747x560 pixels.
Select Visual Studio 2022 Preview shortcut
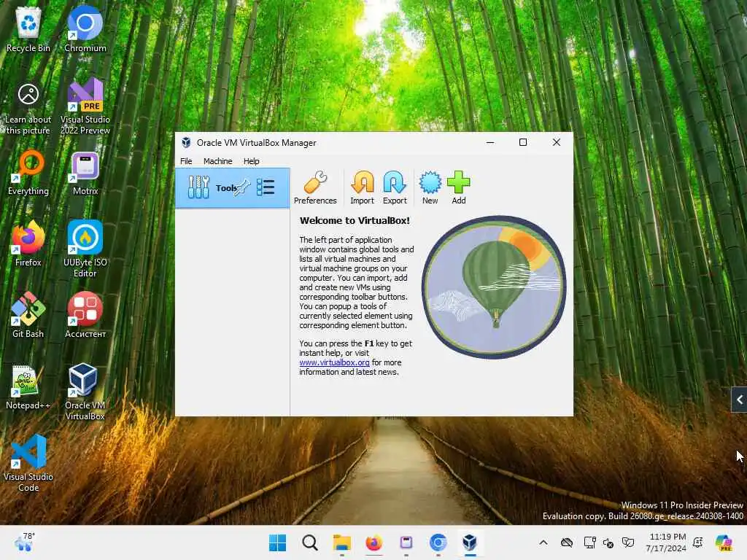(85, 106)
